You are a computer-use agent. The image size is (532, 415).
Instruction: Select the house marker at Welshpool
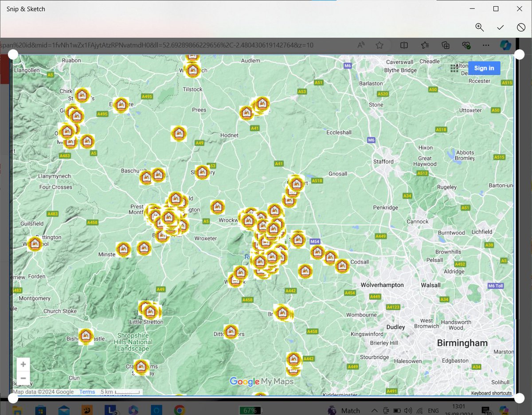click(x=35, y=243)
